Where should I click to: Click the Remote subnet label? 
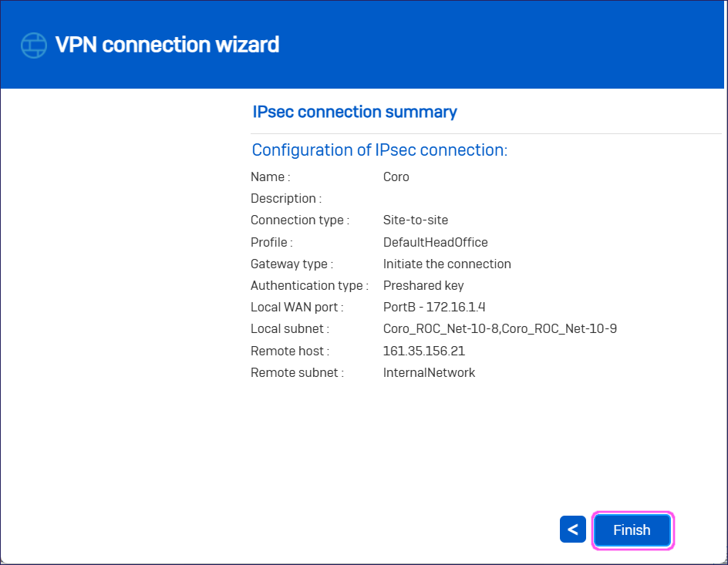coord(297,372)
